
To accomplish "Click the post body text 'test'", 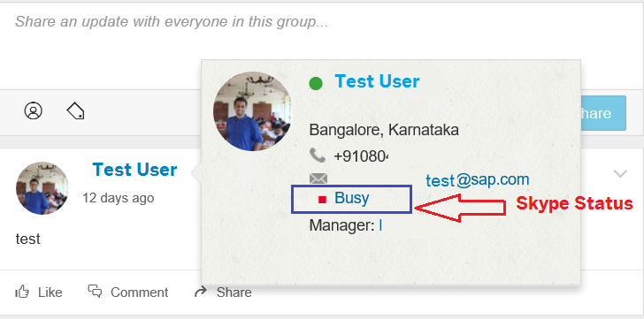I will (28, 239).
